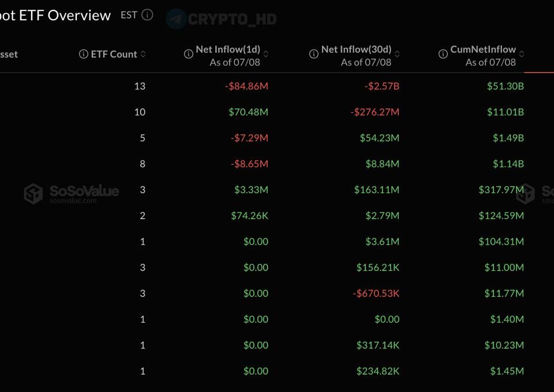Click the Net Inflow(30d) info icon
Image resolution: width=554 pixels, height=392 pixels.
[314, 54]
